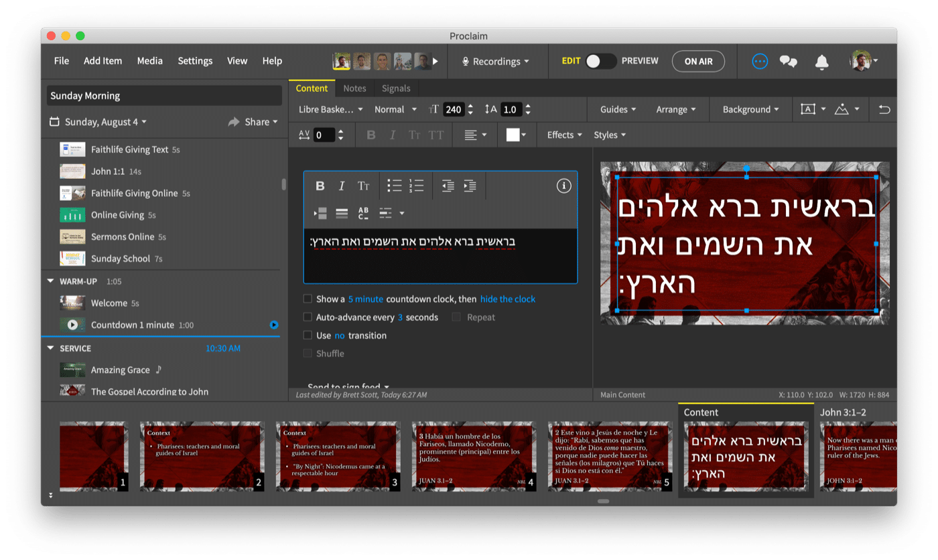Click the play arrow beside team avatars

pyautogui.click(x=435, y=61)
